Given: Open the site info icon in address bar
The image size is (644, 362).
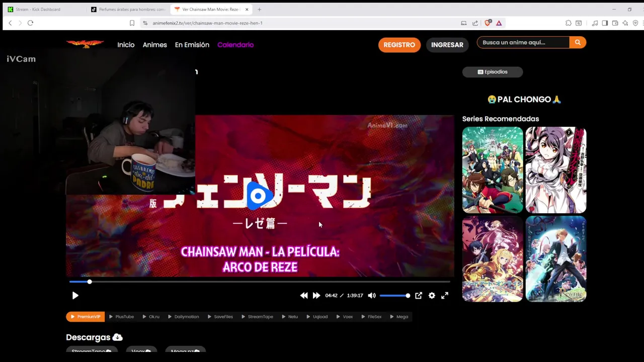Looking at the screenshot, I should point(145,23).
